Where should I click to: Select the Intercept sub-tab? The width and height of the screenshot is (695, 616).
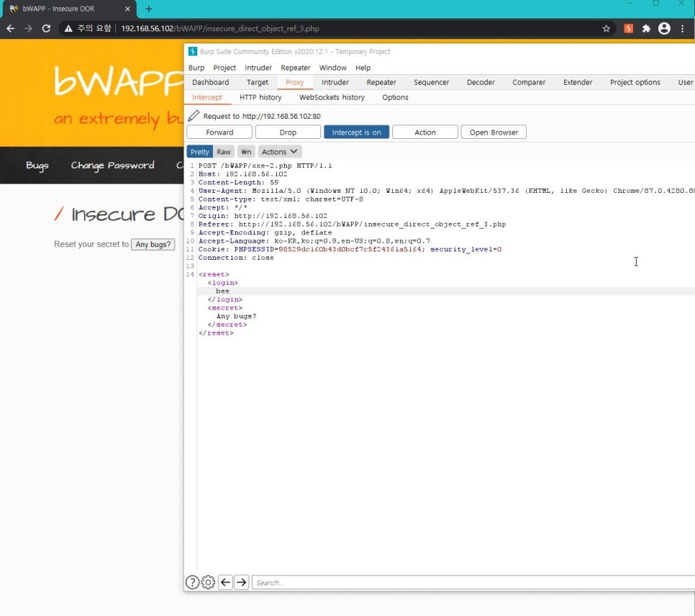(x=207, y=97)
